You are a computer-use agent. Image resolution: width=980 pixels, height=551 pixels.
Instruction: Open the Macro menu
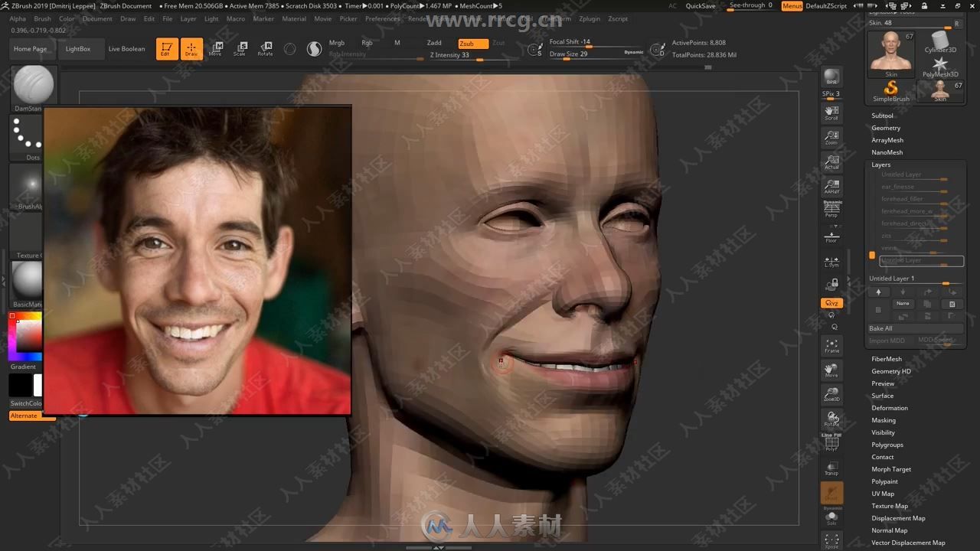click(x=236, y=18)
